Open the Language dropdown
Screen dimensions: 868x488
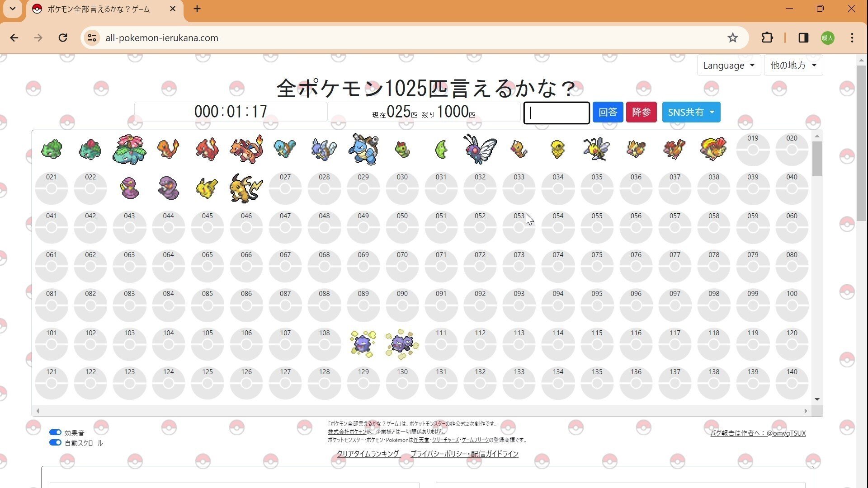pyautogui.click(x=728, y=65)
